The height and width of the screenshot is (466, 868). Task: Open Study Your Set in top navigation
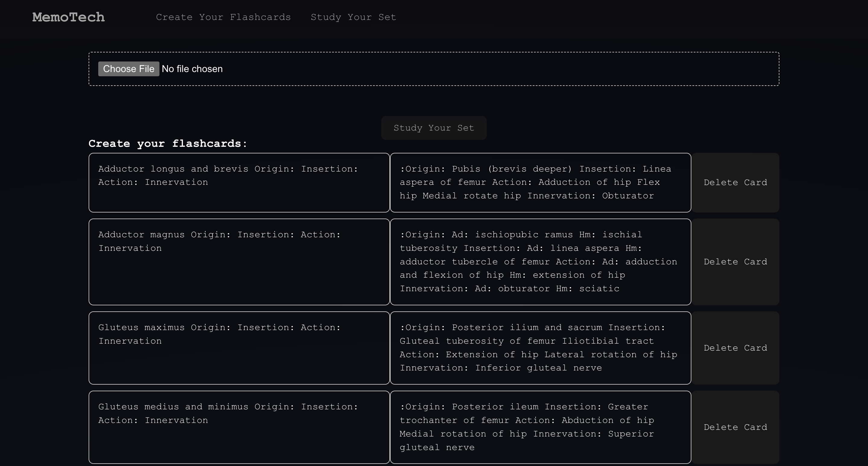(x=353, y=17)
